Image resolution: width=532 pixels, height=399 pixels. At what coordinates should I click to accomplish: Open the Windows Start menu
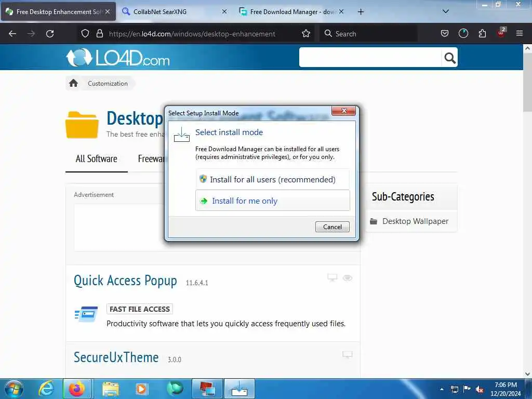pos(14,389)
